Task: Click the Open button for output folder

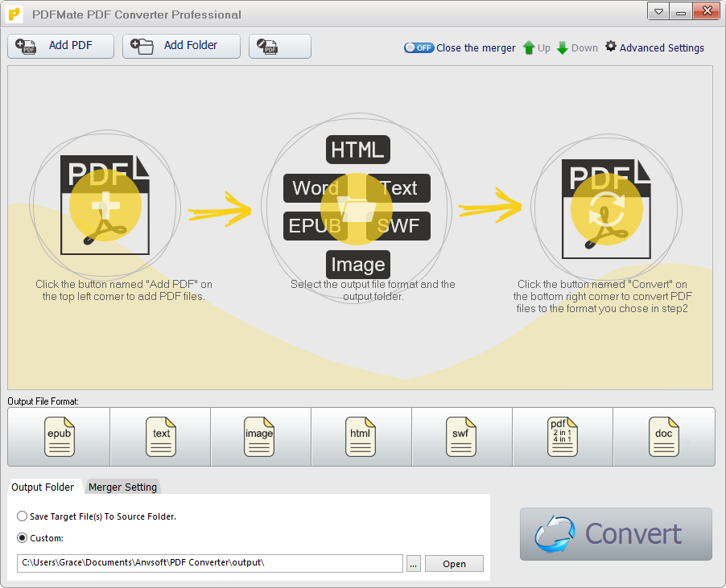Action: 454,564
